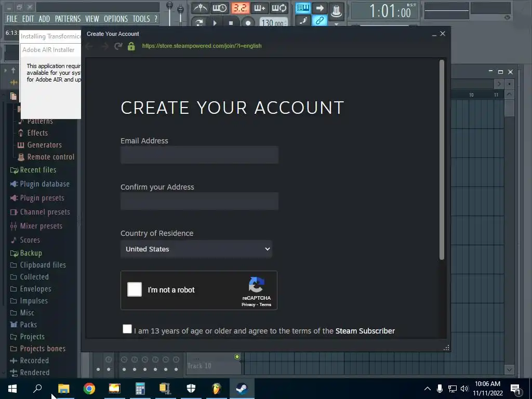
Task: Expand Clipboard files folder
Action: (x=43, y=265)
